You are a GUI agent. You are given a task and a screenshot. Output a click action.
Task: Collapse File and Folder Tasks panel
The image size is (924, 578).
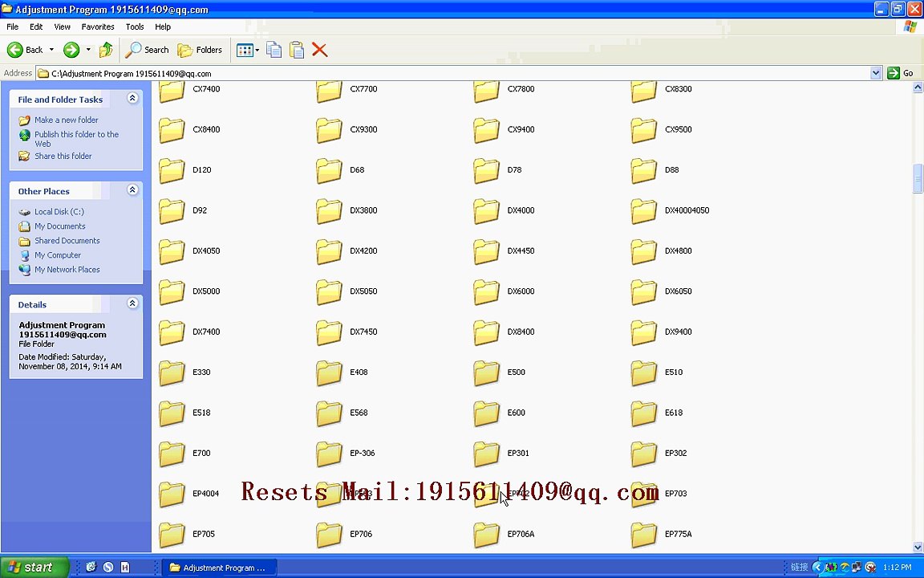tap(132, 99)
